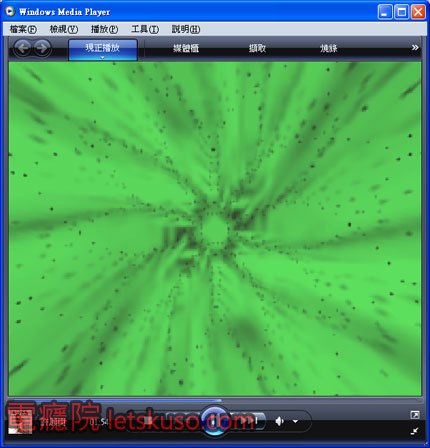Switch to compact mode
Image resolution: width=430 pixels, height=448 pixels.
tap(415, 431)
